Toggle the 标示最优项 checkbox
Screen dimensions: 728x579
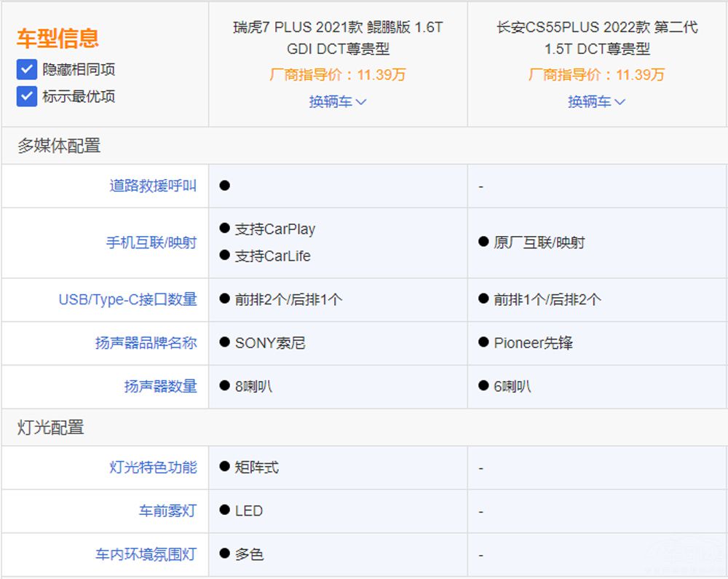point(27,96)
